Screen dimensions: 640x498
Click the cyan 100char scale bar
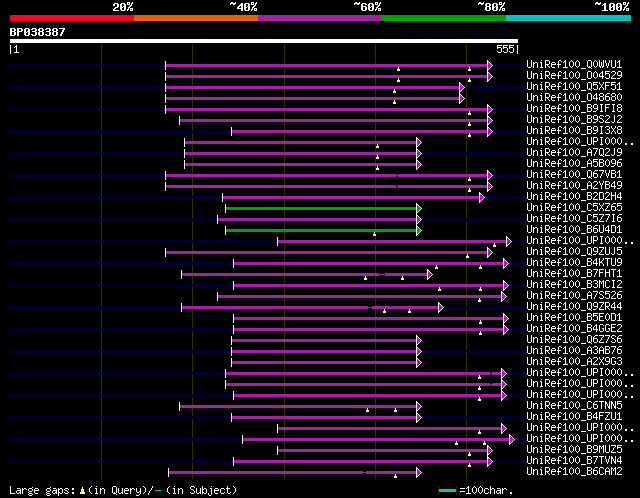tap(448, 490)
